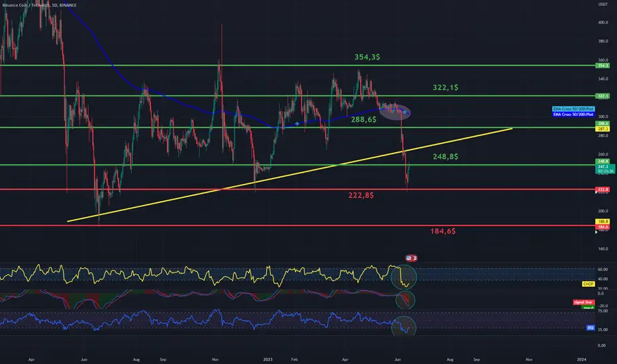
Task: Select the red 184.6 price scale label
Action: point(603,227)
